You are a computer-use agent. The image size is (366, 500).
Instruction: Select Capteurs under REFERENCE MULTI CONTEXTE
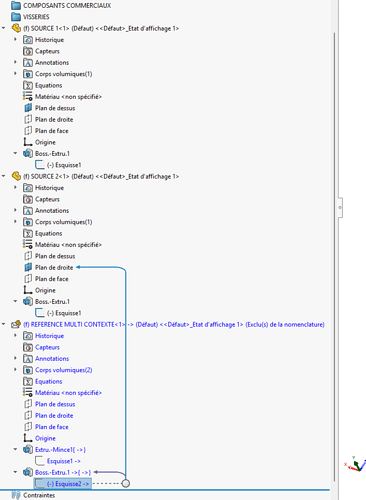pos(47,347)
